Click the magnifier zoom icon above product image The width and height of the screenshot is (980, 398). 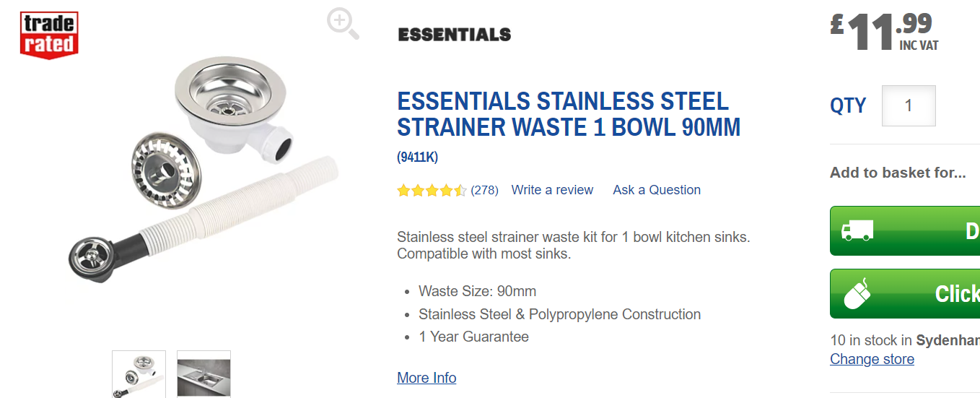point(343,23)
